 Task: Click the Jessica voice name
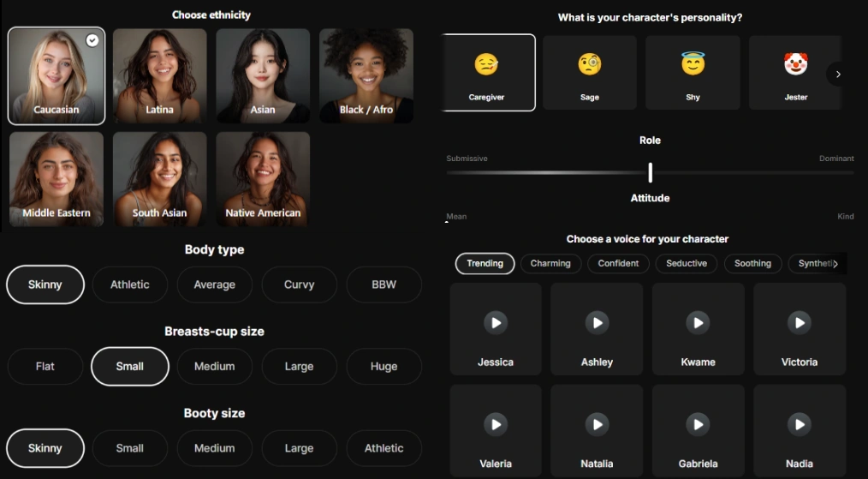coord(496,362)
